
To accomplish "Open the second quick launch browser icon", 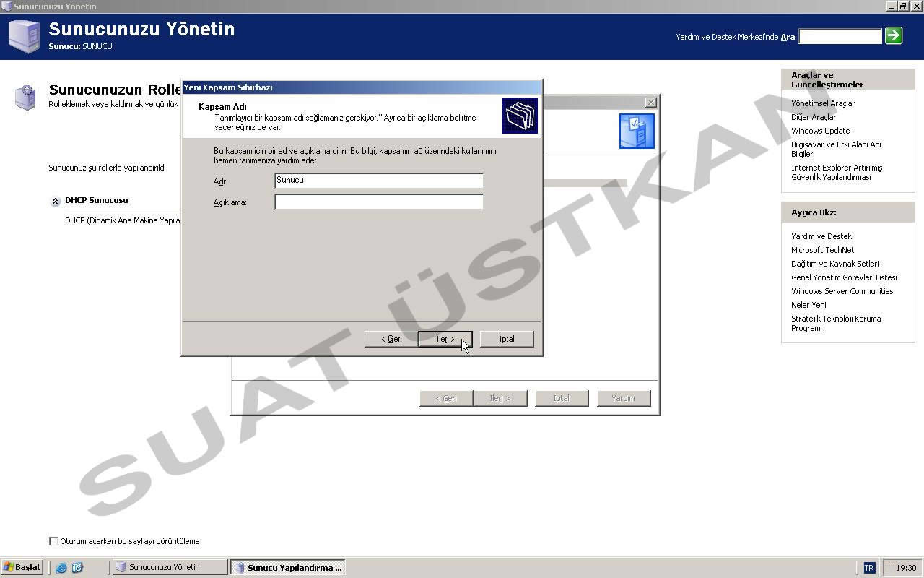I will tap(77, 568).
